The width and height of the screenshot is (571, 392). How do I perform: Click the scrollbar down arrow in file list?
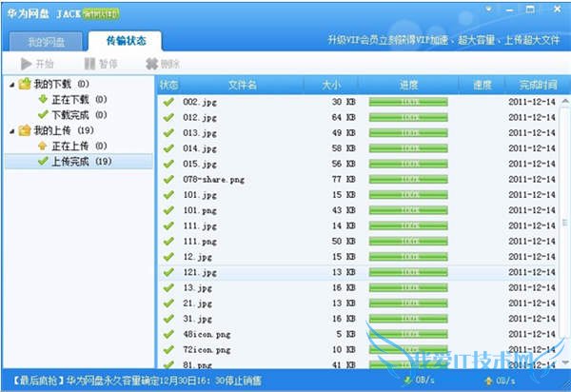point(565,363)
